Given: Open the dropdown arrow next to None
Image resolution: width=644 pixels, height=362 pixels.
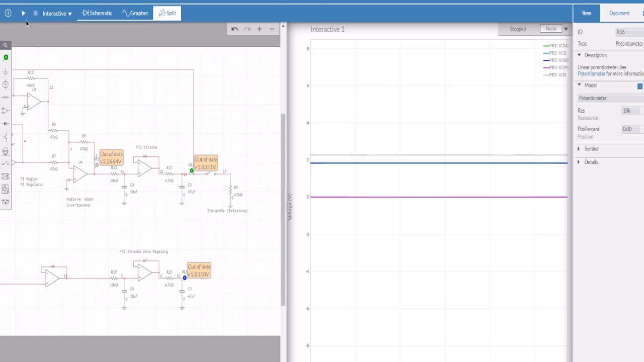Looking at the screenshot, I should point(566,29).
